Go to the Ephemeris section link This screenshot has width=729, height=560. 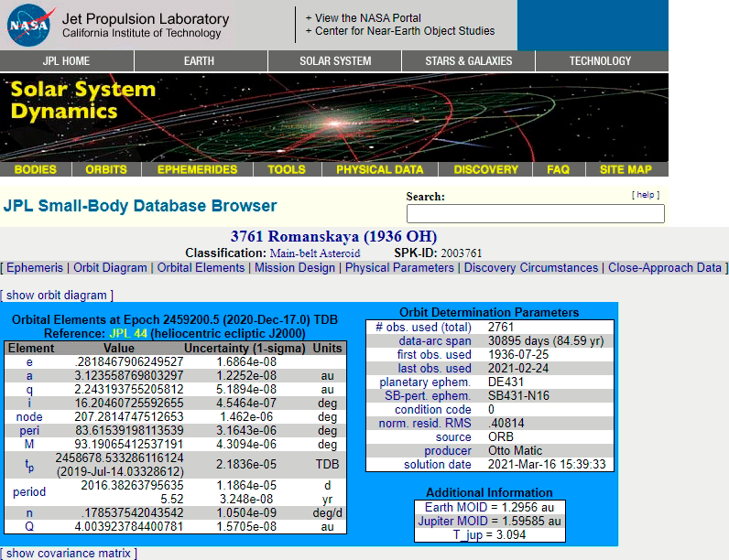tap(35, 268)
